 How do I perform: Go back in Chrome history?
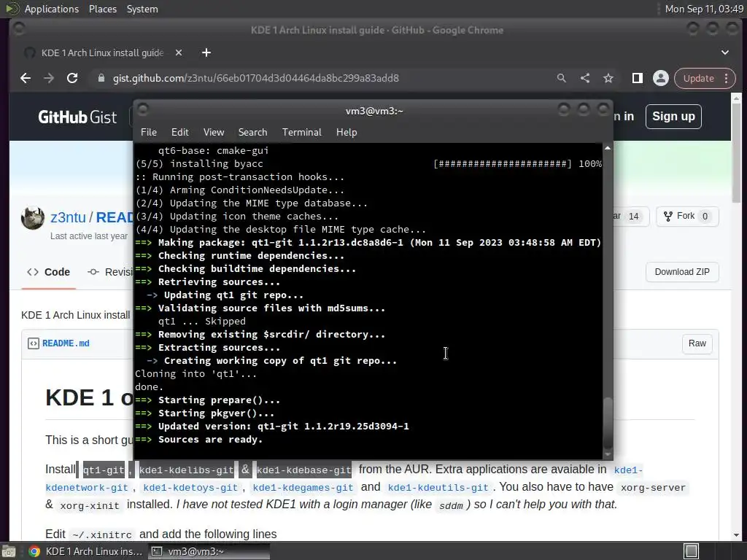(x=26, y=78)
